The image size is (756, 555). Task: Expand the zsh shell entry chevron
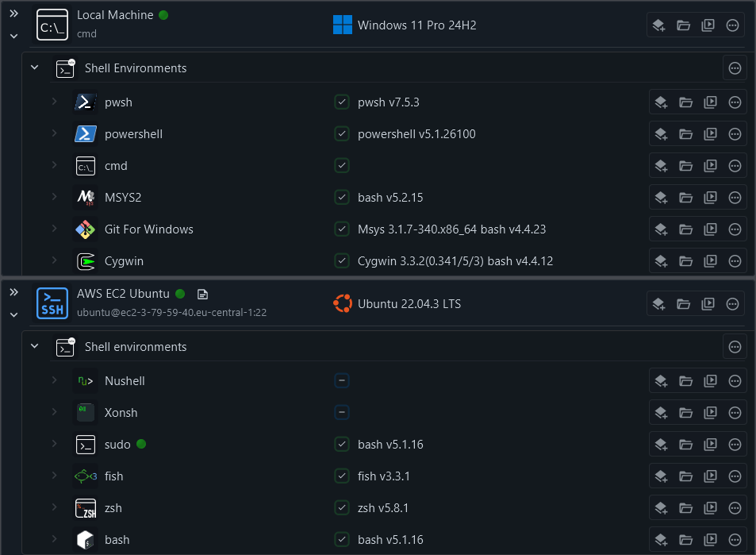pyautogui.click(x=55, y=508)
